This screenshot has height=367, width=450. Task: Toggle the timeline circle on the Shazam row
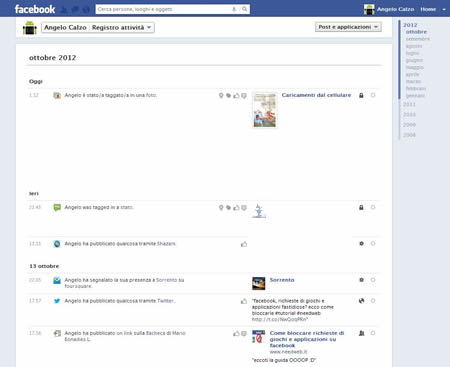[x=373, y=244]
